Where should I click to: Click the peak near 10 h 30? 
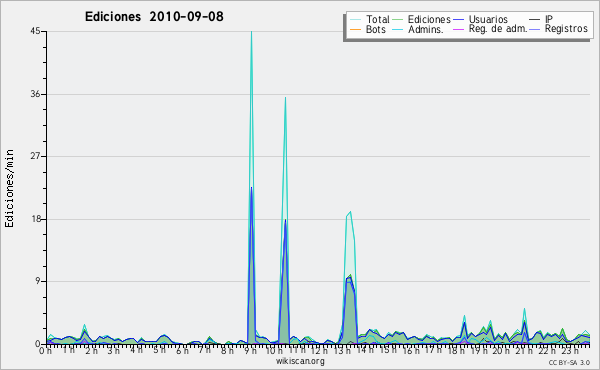point(285,98)
